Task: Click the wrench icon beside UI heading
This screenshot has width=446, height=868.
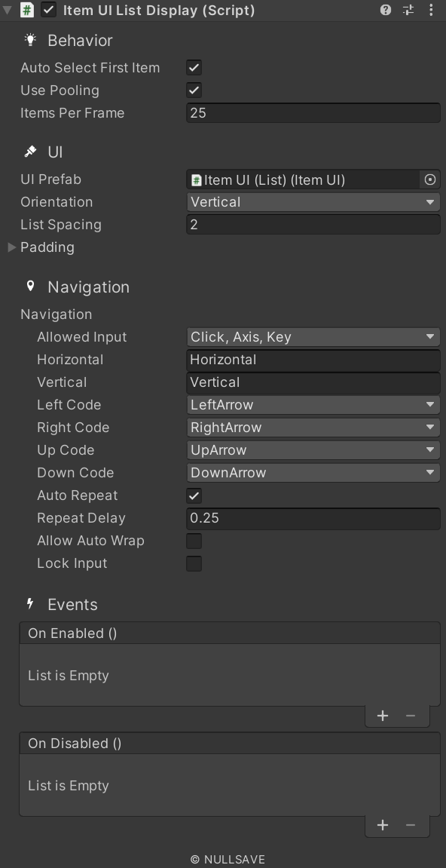Action: pyautogui.click(x=29, y=152)
